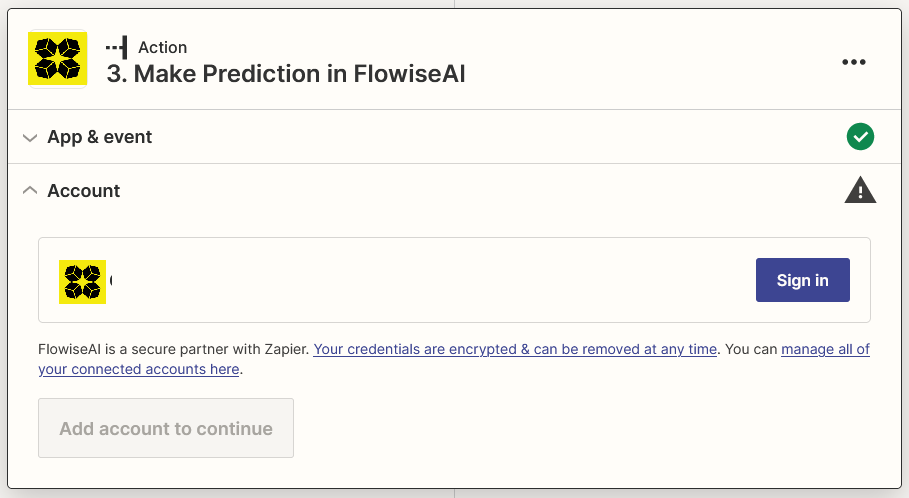Click the Action step type icon
909x498 pixels.
(117, 47)
